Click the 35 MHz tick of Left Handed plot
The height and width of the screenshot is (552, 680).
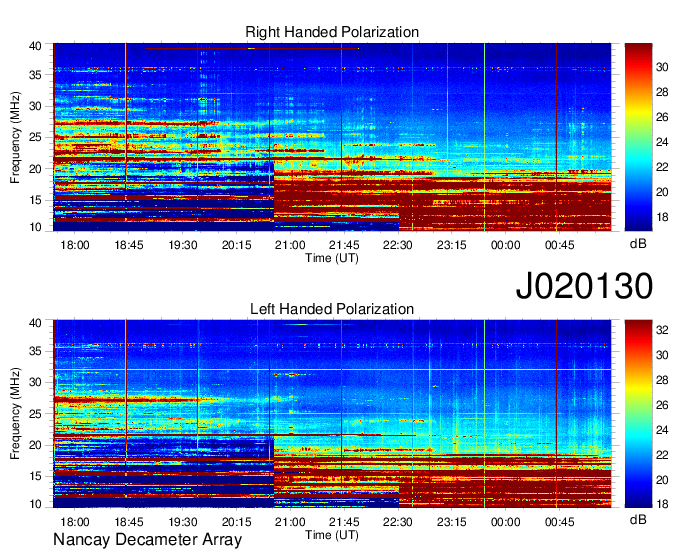(36, 351)
